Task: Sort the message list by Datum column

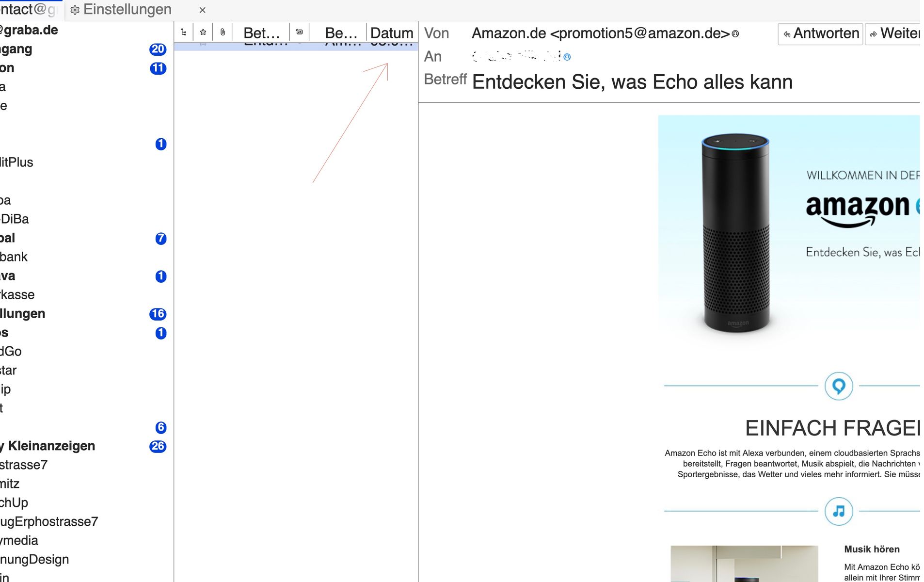Action: click(x=391, y=33)
